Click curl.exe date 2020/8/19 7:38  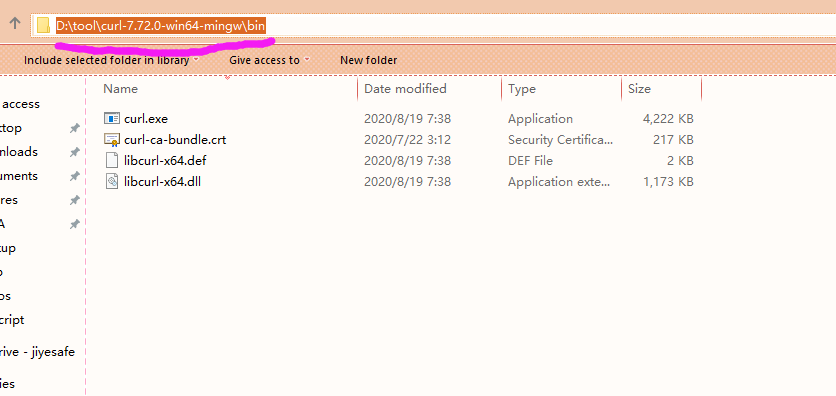tap(407, 119)
